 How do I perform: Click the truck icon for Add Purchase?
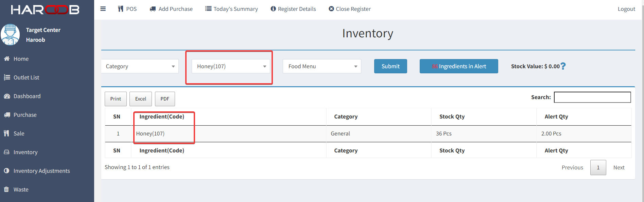pyautogui.click(x=153, y=9)
